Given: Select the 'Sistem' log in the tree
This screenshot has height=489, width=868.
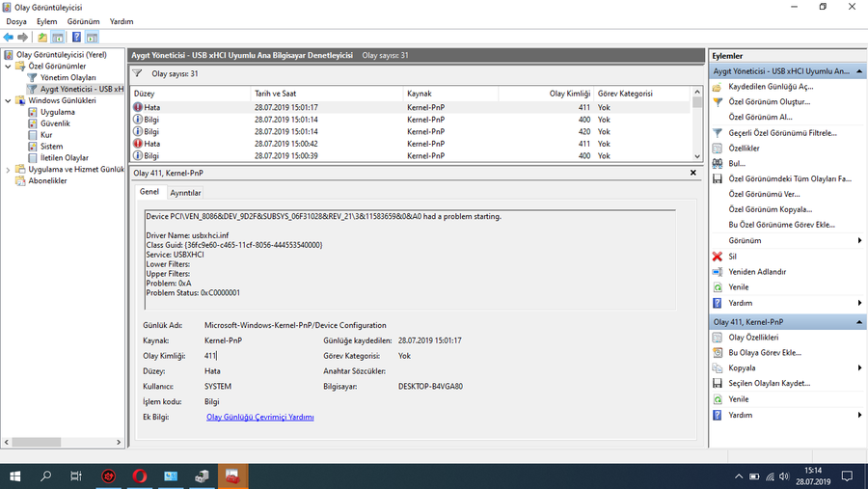Looking at the screenshot, I should 51,147.
